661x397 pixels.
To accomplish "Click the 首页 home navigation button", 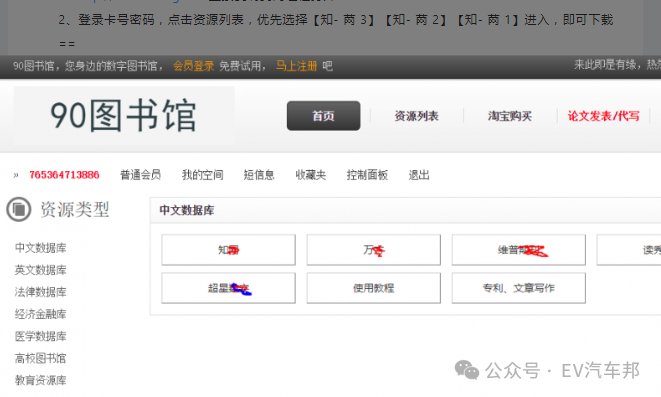I will coord(323,115).
